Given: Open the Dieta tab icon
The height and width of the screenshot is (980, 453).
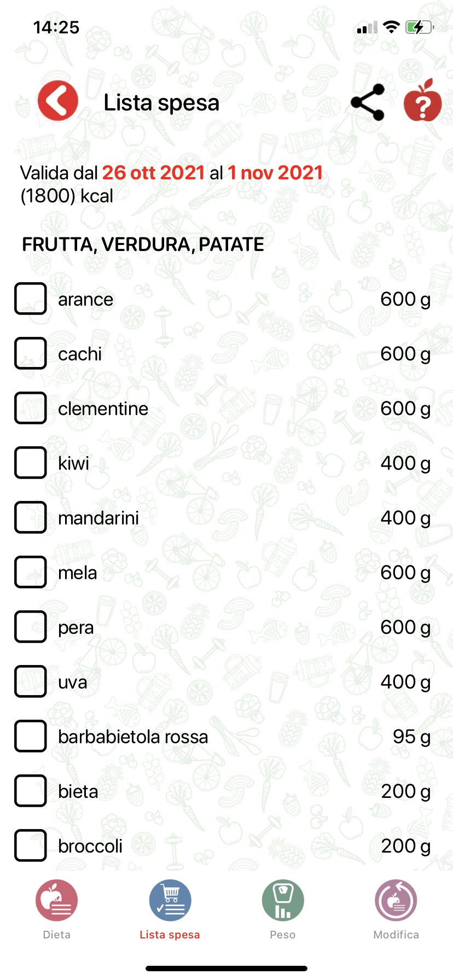Looking at the screenshot, I should coord(57,900).
